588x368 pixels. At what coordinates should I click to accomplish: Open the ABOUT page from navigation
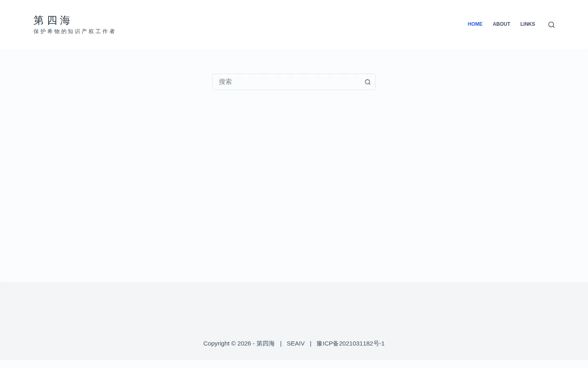click(x=501, y=24)
